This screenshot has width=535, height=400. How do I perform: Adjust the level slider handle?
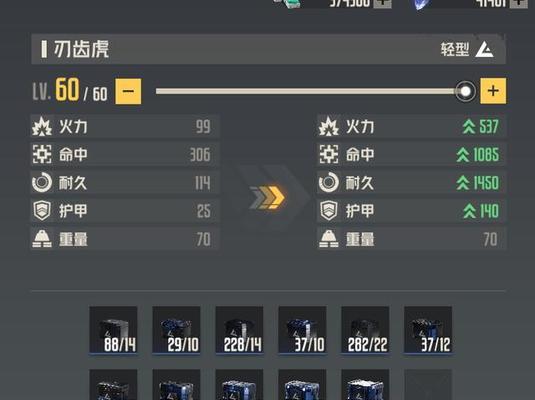(465, 91)
